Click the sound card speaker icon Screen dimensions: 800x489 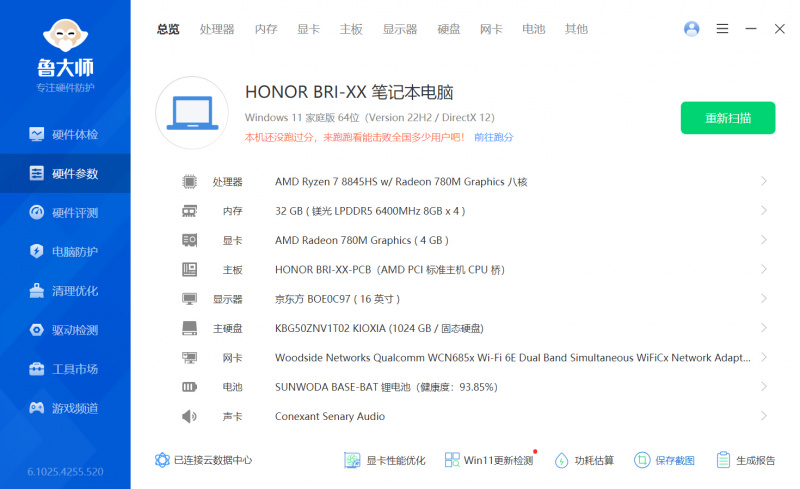pos(189,417)
